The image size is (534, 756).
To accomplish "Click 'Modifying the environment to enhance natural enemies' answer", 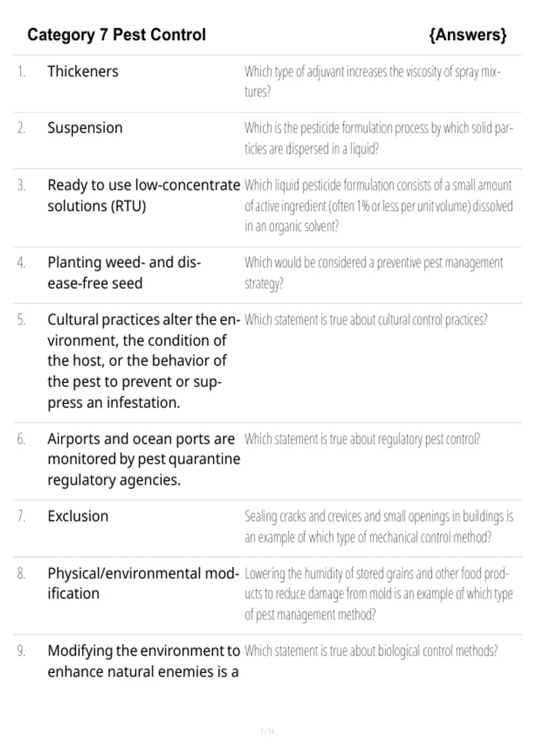I will [x=144, y=661].
